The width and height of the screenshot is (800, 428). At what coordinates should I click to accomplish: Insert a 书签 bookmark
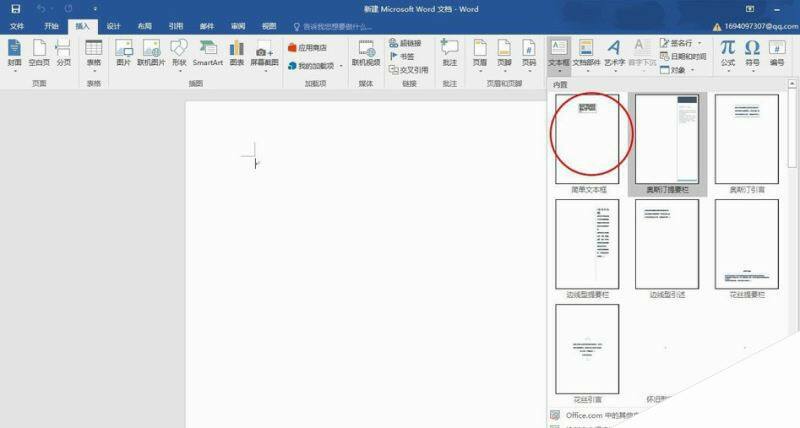(x=402, y=57)
